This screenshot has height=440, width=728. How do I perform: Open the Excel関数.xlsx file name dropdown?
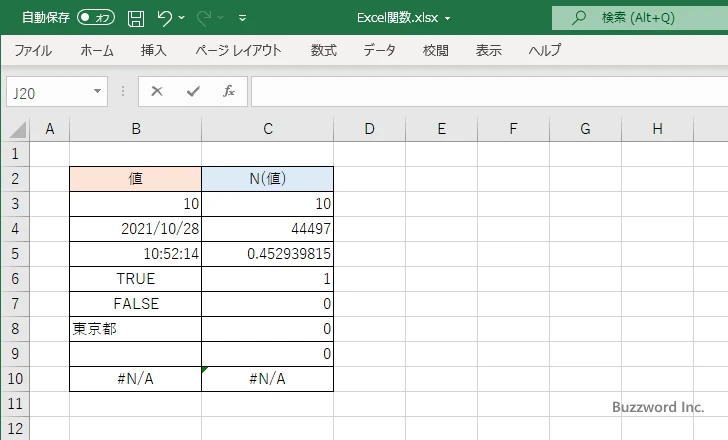pos(447,18)
